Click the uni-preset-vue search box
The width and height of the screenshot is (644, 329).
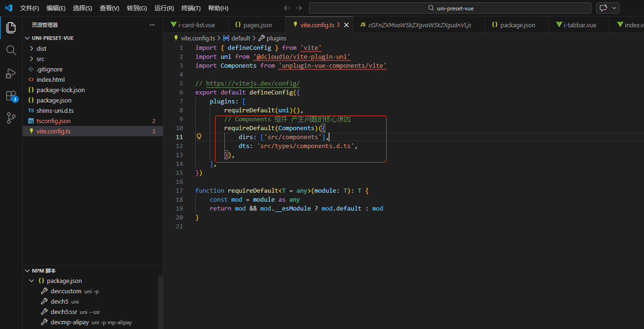[450, 8]
